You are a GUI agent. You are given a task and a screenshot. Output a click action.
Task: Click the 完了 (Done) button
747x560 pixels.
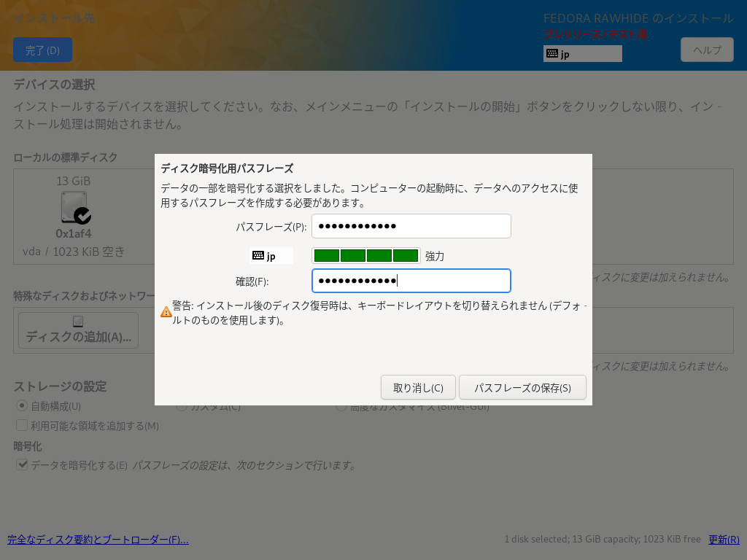click(43, 50)
